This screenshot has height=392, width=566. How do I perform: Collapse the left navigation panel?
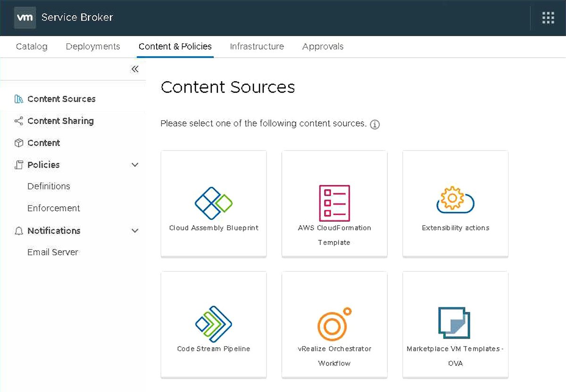[135, 69]
